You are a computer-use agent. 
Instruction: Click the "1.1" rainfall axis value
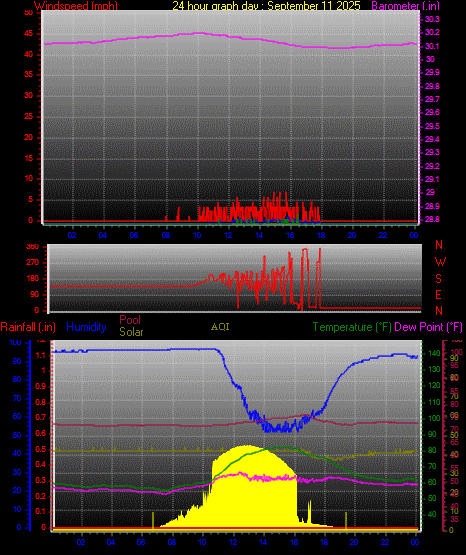(41, 356)
